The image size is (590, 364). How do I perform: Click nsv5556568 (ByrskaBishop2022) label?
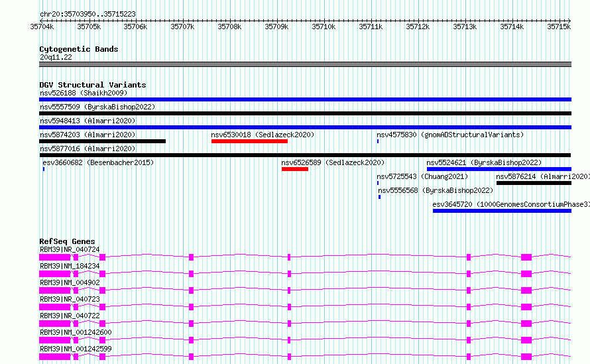(436, 190)
